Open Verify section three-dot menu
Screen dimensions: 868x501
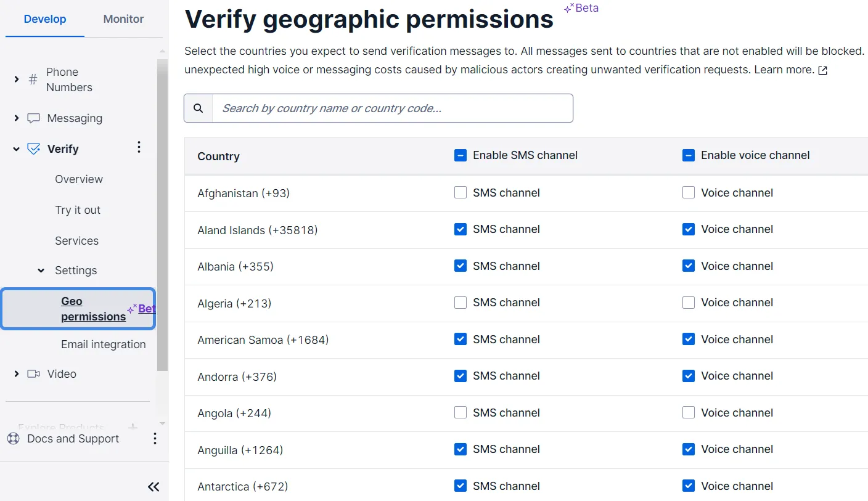(x=139, y=147)
